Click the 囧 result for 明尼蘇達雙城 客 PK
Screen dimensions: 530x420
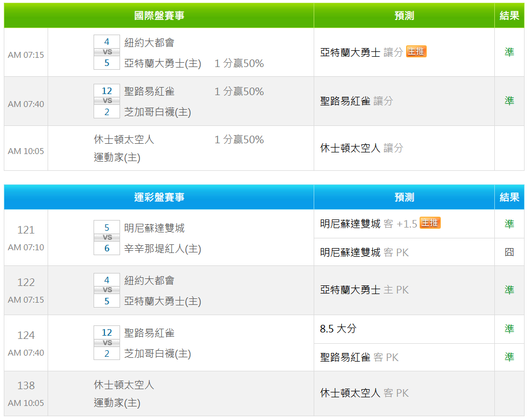point(509,252)
